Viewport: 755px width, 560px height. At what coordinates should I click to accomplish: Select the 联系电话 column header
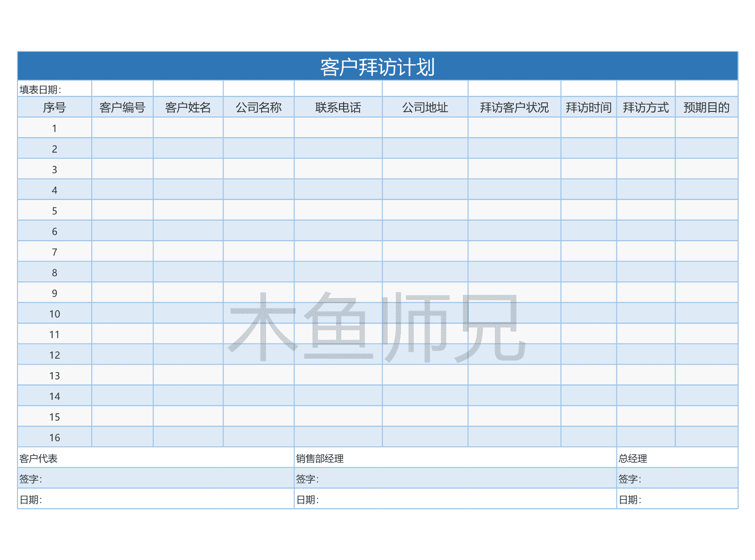coord(338,107)
